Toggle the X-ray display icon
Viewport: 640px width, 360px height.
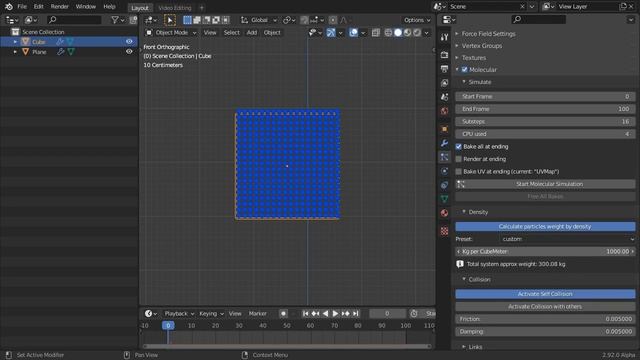376,33
